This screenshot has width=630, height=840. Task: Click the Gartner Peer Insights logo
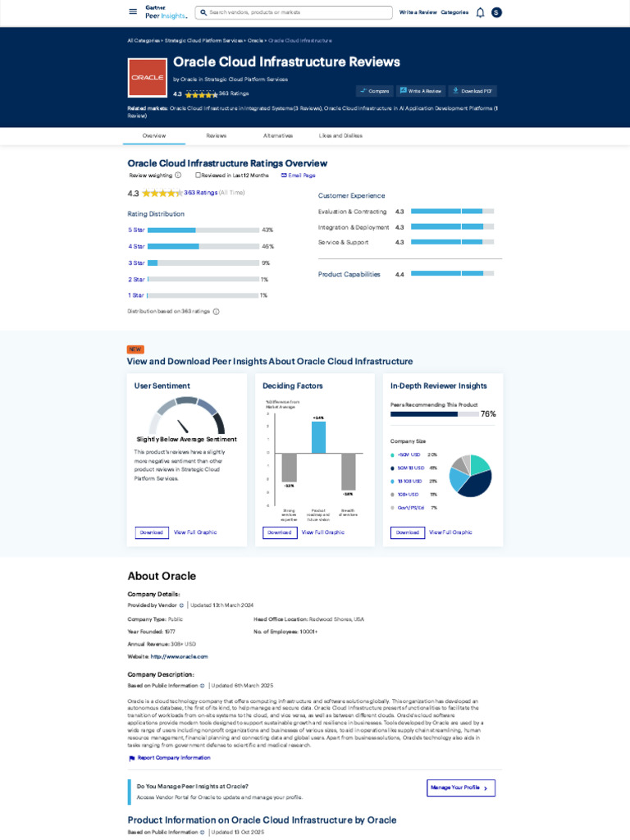point(166,11)
